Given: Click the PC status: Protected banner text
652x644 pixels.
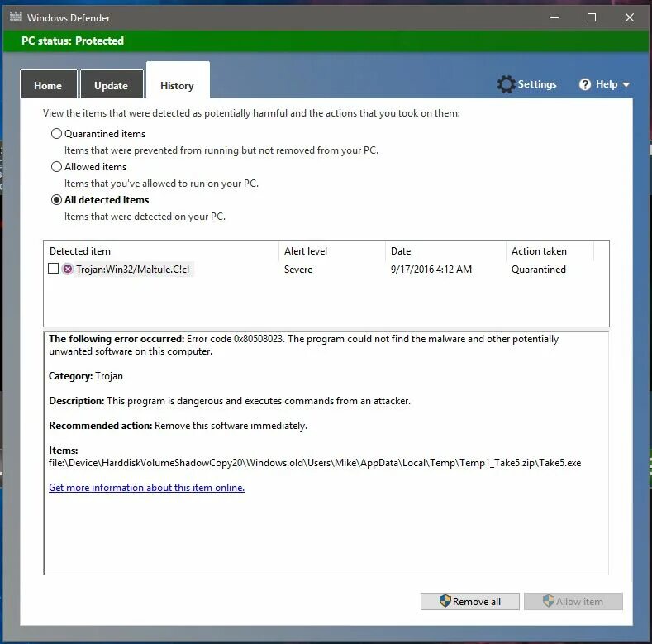Looking at the screenshot, I should pyautogui.click(x=73, y=41).
